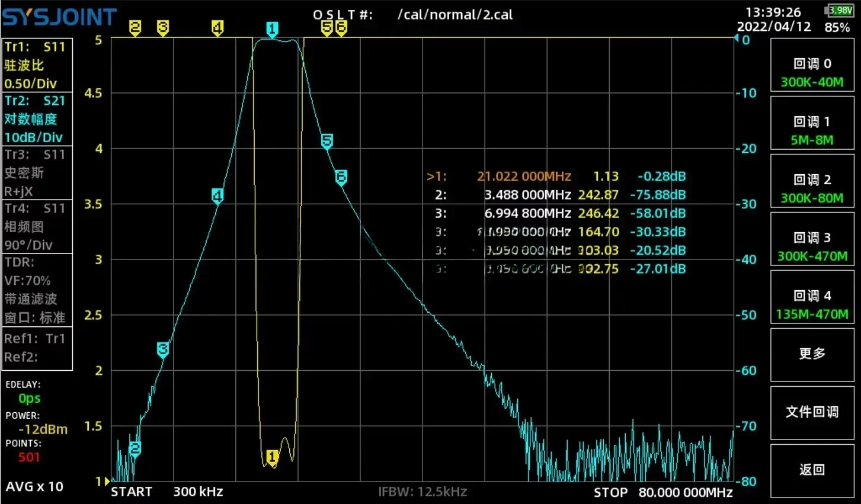
Task: Select cyan S21 marker 5 on falling slope
Action: pyautogui.click(x=327, y=142)
